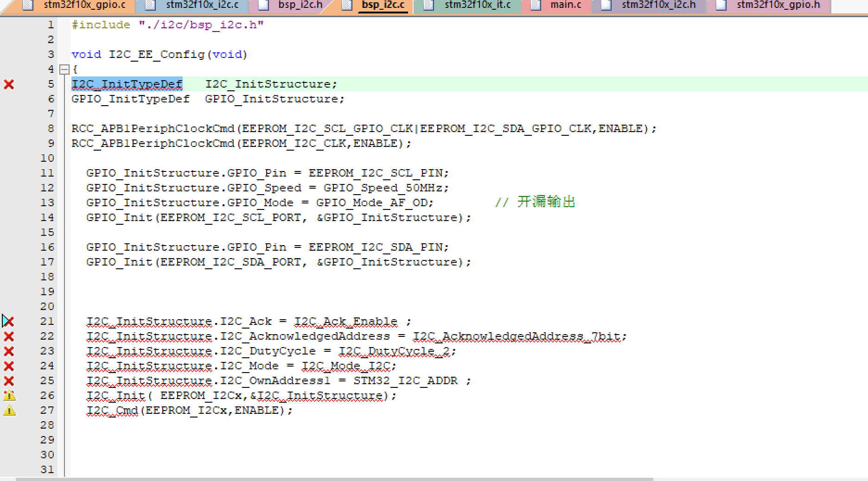This screenshot has height=481, width=868.
Task: Click the warning icon on line 26
Action: tap(9, 396)
